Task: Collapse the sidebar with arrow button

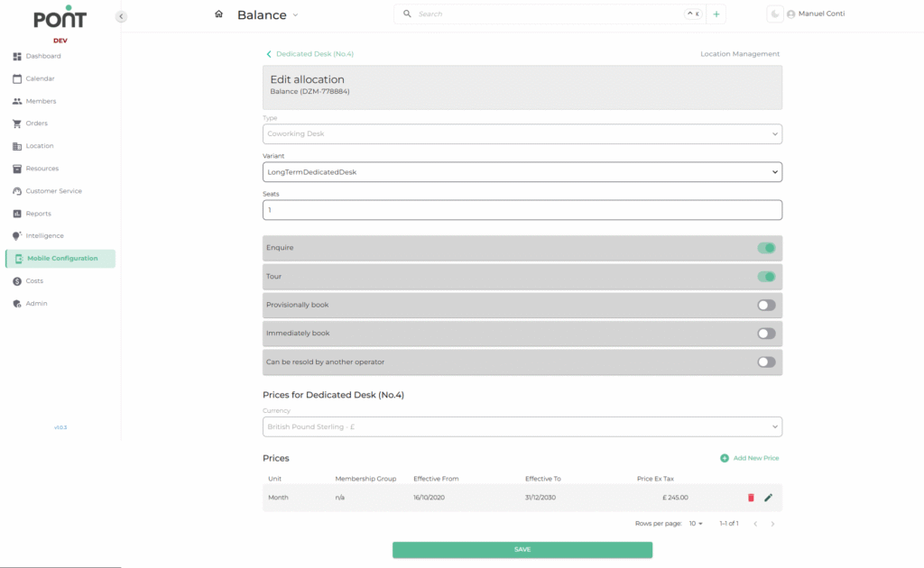Action: click(121, 16)
